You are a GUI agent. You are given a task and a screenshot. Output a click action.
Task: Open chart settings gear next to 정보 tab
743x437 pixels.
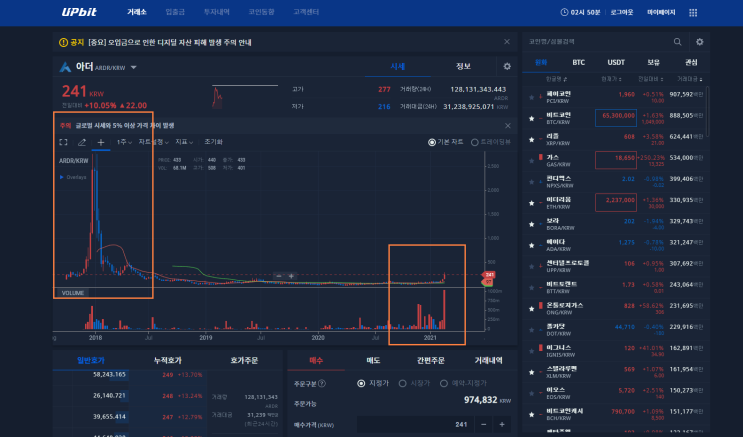pos(507,66)
